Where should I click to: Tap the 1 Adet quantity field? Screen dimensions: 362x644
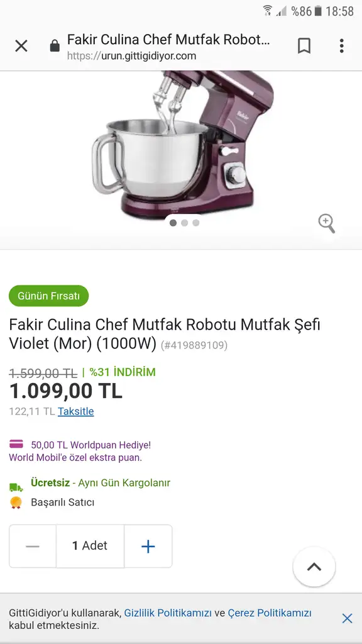coord(90,547)
